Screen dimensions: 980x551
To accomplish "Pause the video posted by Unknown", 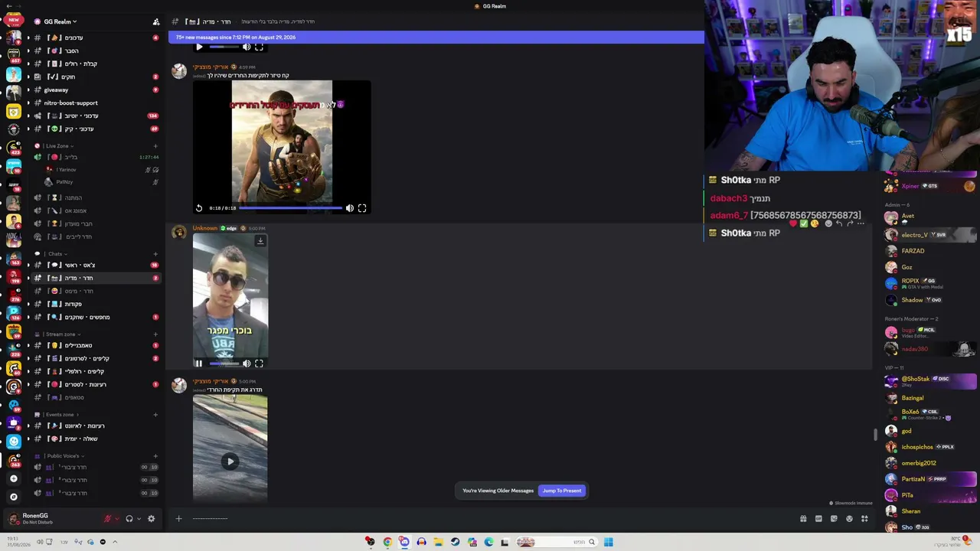I will click(x=198, y=364).
